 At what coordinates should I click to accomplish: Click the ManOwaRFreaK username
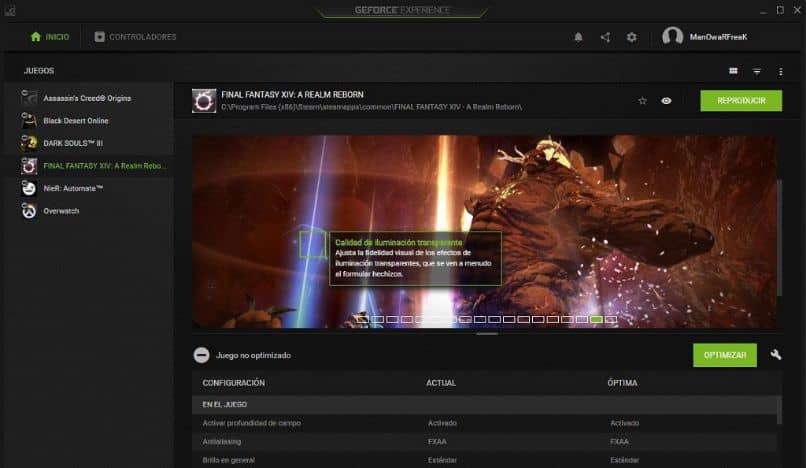[718, 37]
